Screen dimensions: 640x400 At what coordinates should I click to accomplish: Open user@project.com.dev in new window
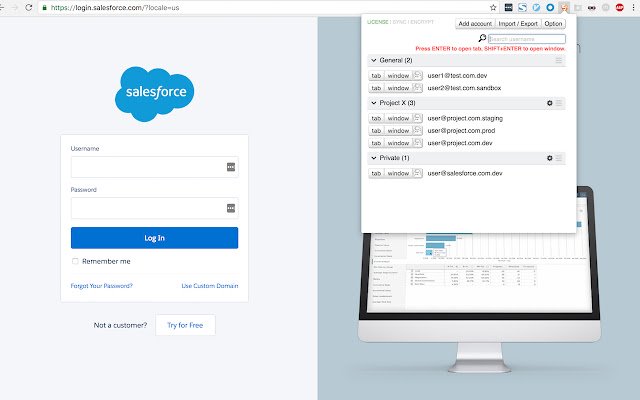point(398,143)
